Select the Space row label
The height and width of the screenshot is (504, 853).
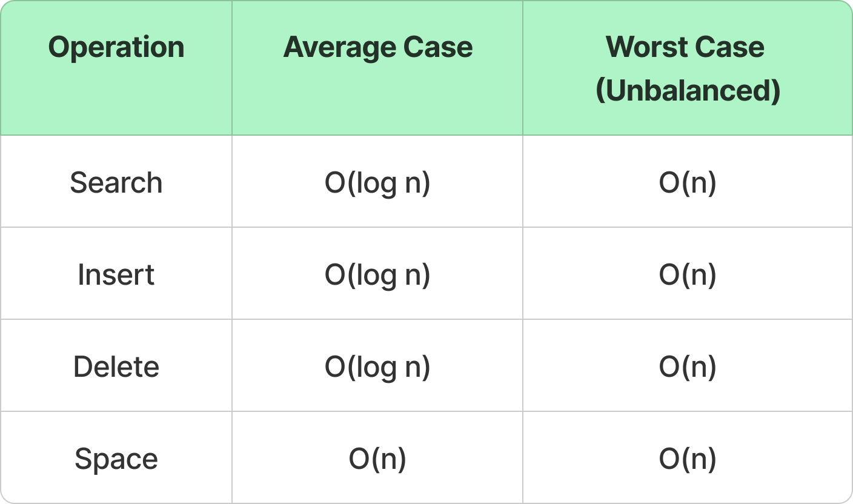pos(116,459)
